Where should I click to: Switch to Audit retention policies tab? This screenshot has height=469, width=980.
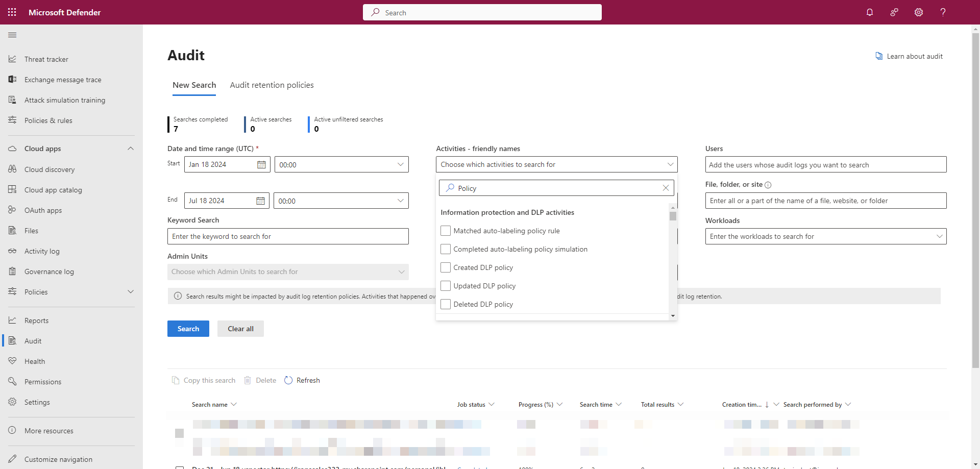(272, 85)
